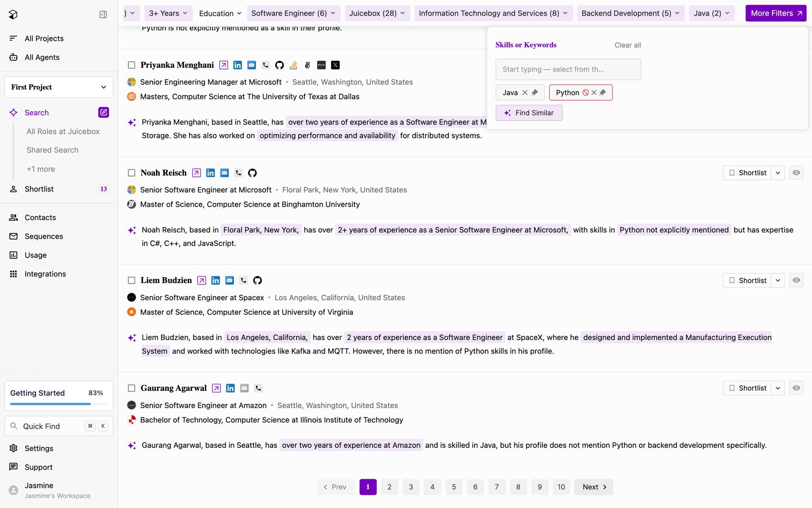Image resolution: width=812 pixels, height=508 pixels.
Task: Open Noah Reisch's GitHub icon
Action: [x=252, y=173]
